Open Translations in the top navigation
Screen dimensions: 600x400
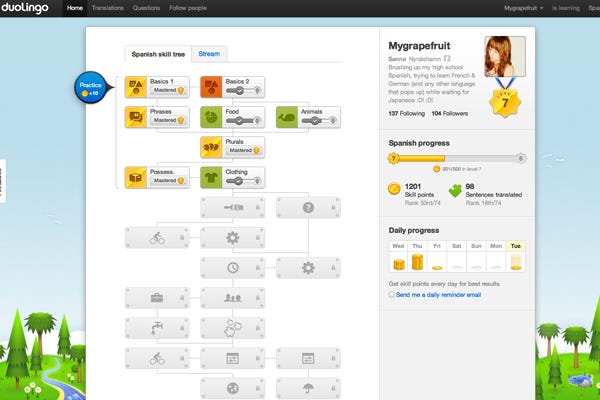[107, 8]
